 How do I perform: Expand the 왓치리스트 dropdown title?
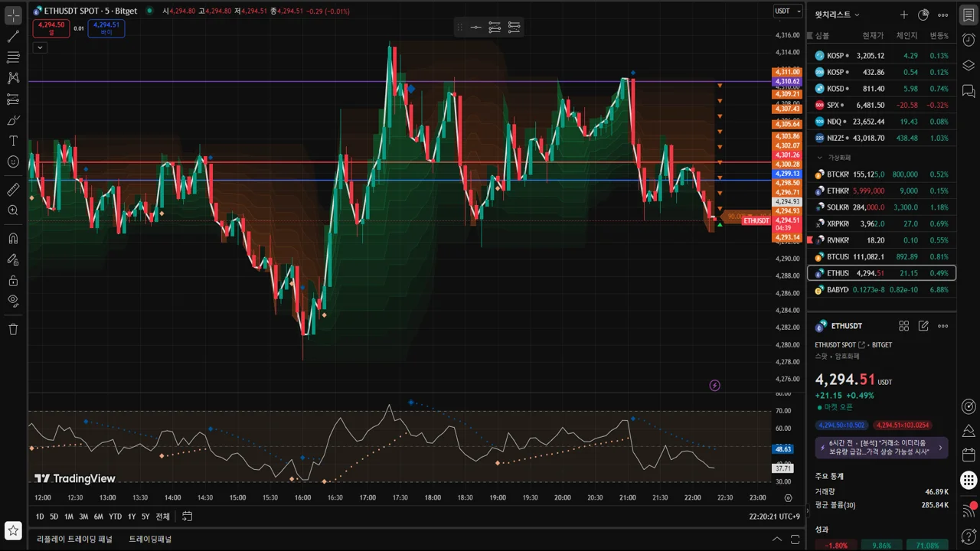[x=838, y=15]
